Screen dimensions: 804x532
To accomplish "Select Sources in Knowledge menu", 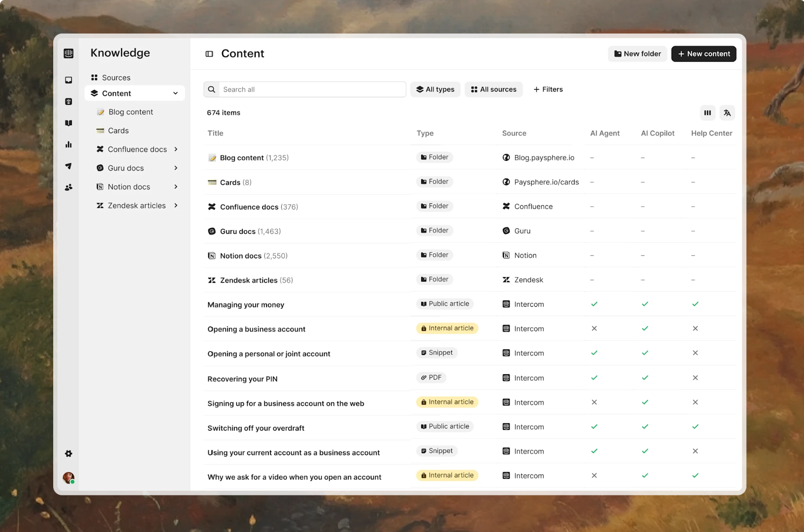I will (116, 78).
